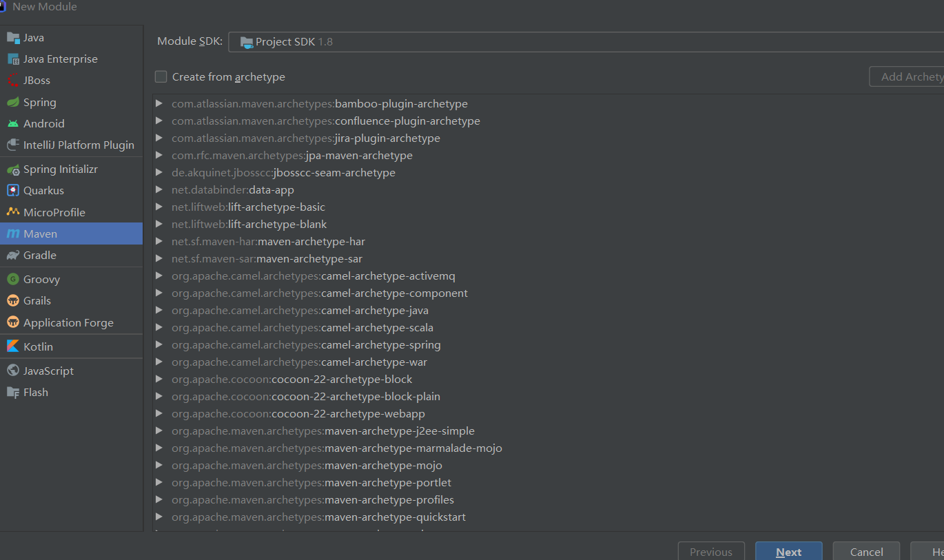Select Quarkus module type
This screenshot has width=944, height=560.
(x=72, y=191)
